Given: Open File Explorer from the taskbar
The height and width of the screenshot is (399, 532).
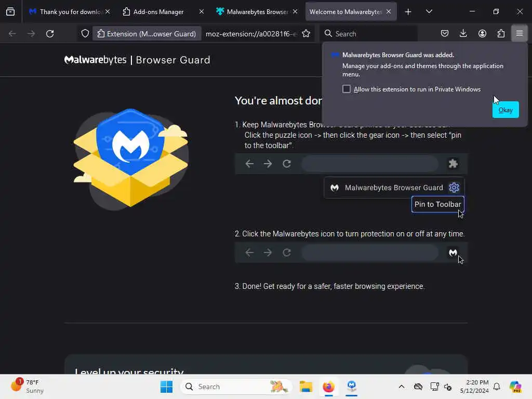Looking at the screenshot, I should [305, 387].
